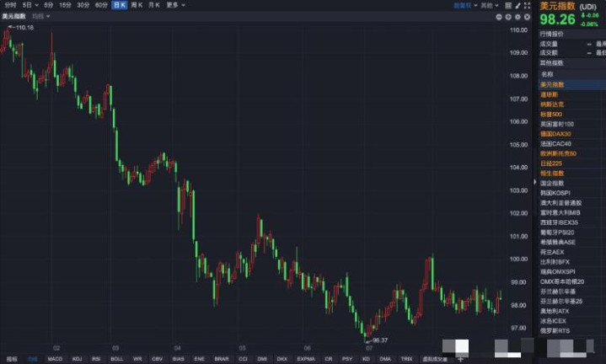606x364 pixels.
Task: Select the PSY indicator
Action: click(x=347, y=359)
